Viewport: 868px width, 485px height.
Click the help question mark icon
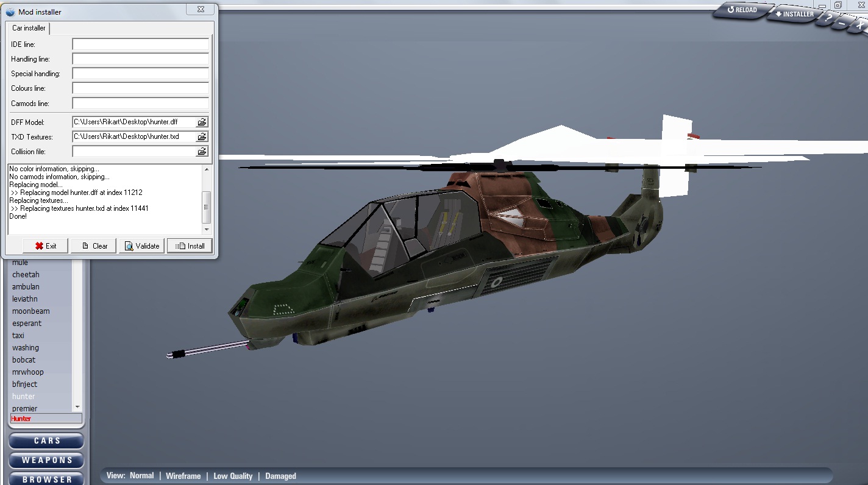pyautogui.click(x=827, y=19)
